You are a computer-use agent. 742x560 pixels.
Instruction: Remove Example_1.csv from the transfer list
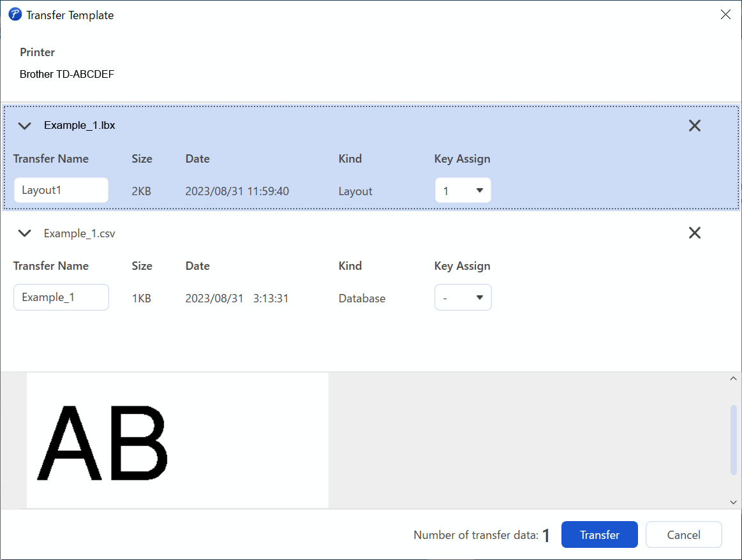tap(695, 233)
